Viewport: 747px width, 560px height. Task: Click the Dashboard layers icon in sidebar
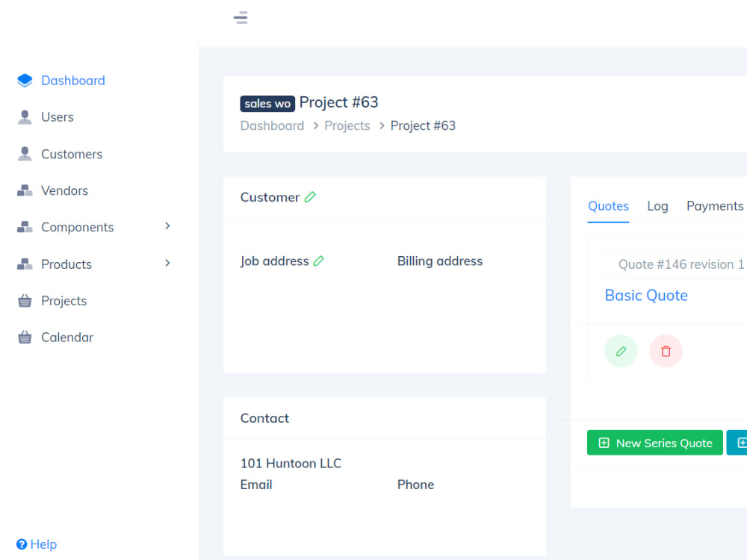(25, 81)
